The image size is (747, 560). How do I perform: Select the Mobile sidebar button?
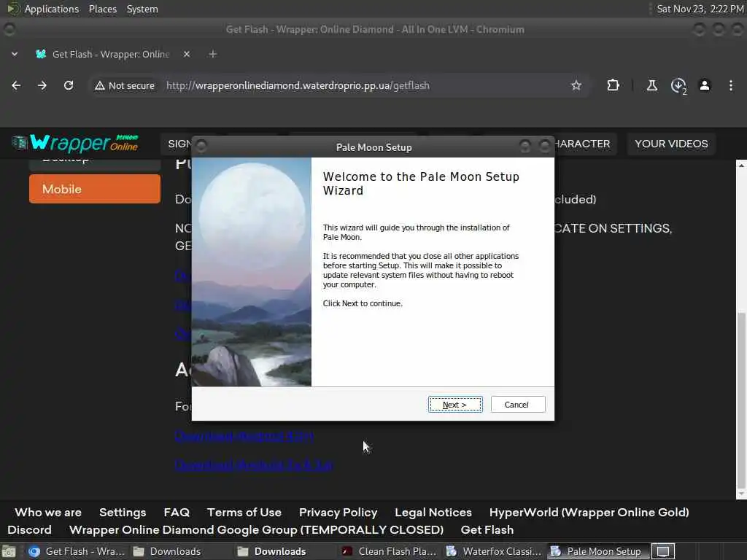pyautogui.click(x=95, y=189)
